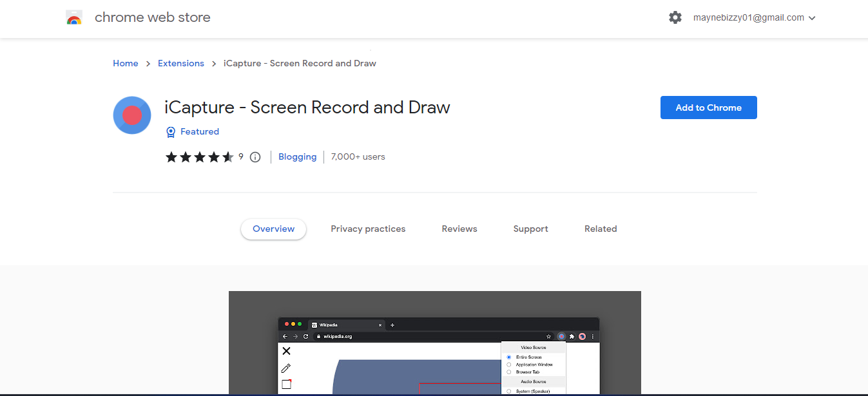The width and height of the screenshot is (868, 396).
Task: Click the wikipedia.org address bar in preview
Action: pyautogui.click(x=434, y=337)
